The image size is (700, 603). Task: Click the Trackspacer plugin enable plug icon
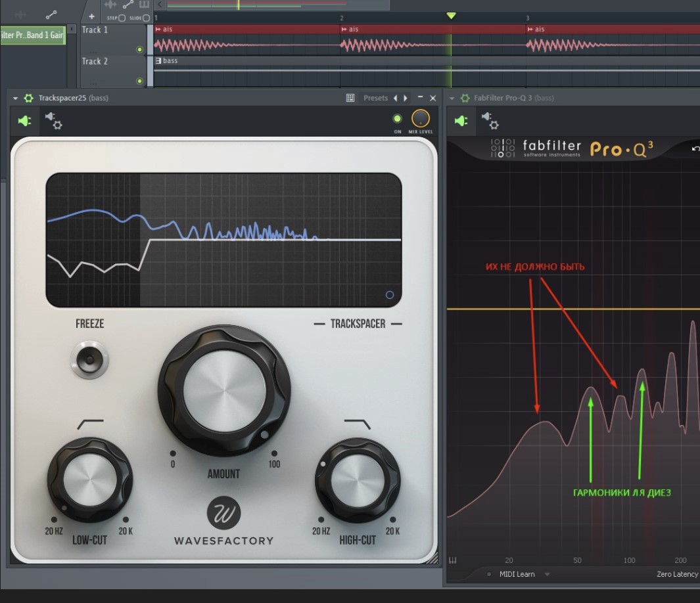coord(24,121)
